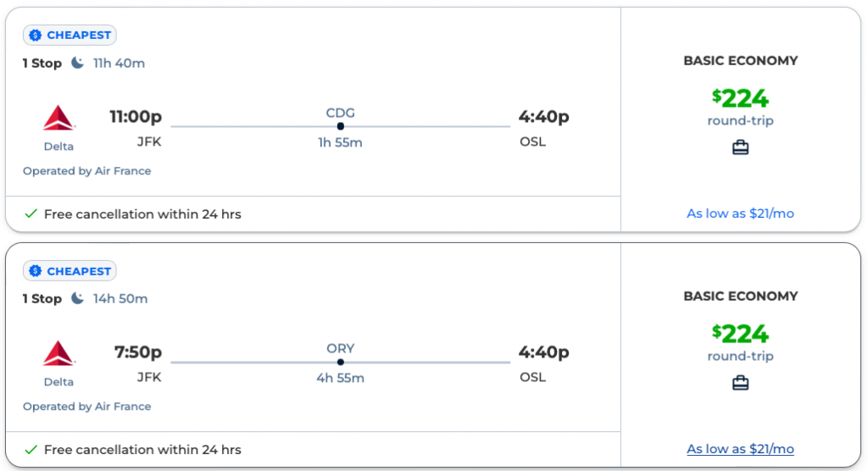This screenshot has width=868, height=471.
Task: Click the ORY layover stop marker
Action: (x=340, y=362)
